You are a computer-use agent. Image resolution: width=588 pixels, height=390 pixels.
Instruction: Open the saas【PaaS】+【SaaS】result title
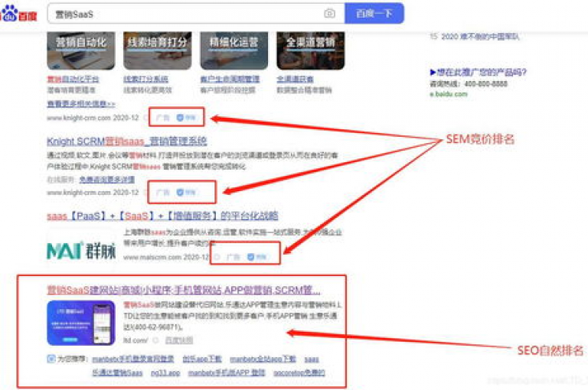pos(162,216)
